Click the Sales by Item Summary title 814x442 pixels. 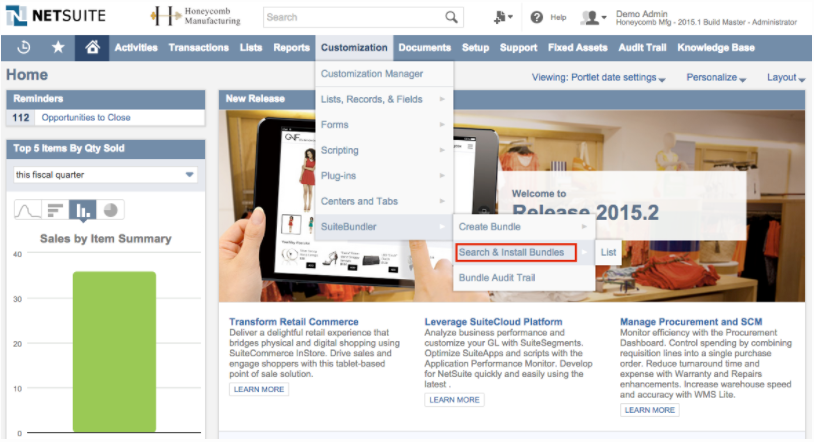click(105, 238)
